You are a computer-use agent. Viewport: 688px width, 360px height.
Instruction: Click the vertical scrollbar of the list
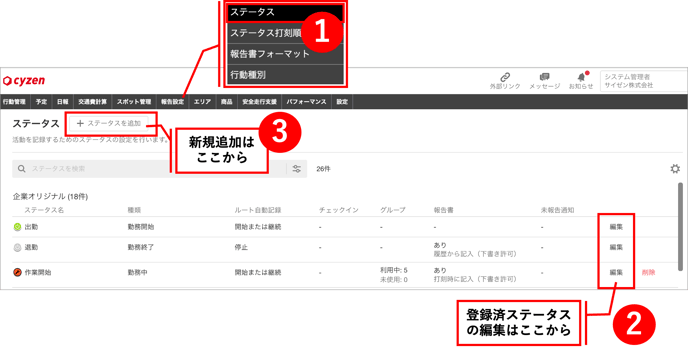pyautogui.click(x=680, y=227)
